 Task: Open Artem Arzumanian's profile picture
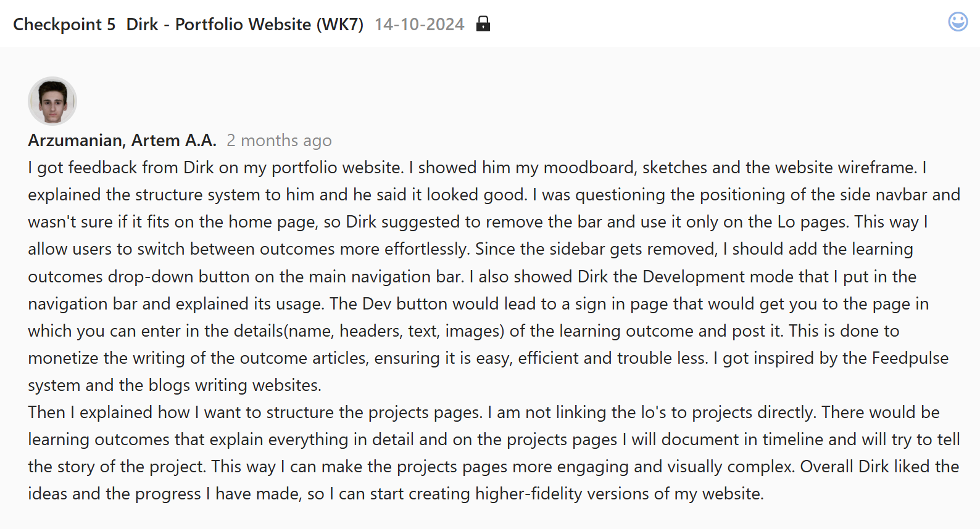(52, 101)
